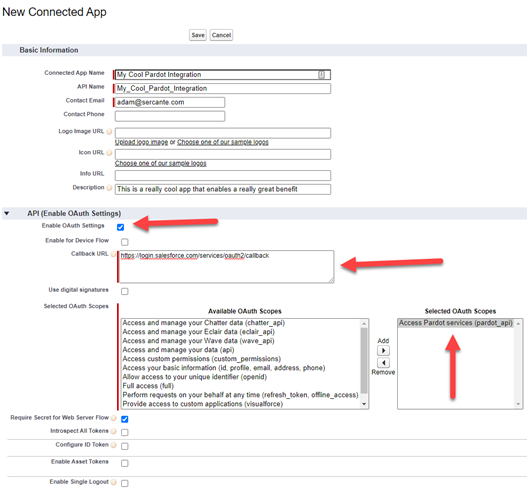
Task: Click down arrow of Available OAuth Scopes scrollbar
Action: click(364, 404)
